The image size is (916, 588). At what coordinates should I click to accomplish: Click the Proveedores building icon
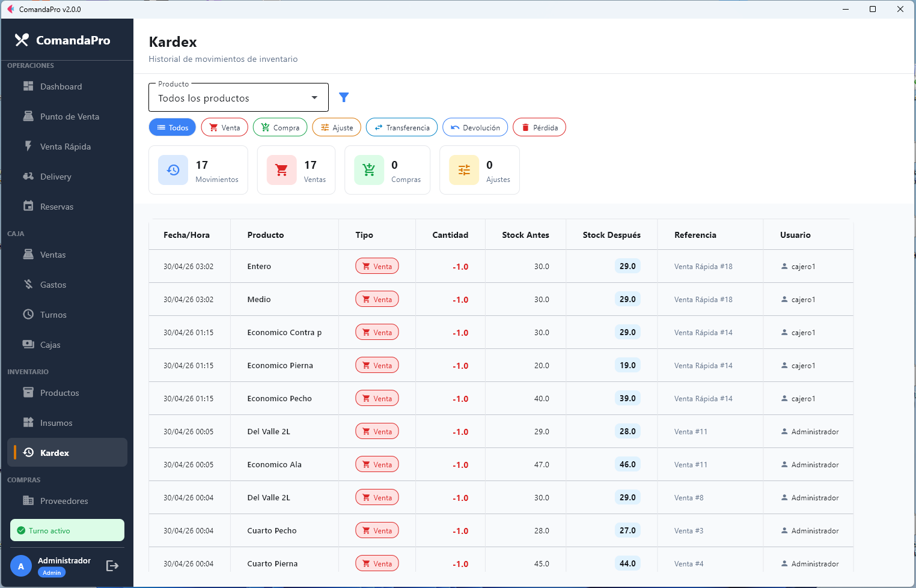pyautogui.click(x=28, y=500)
